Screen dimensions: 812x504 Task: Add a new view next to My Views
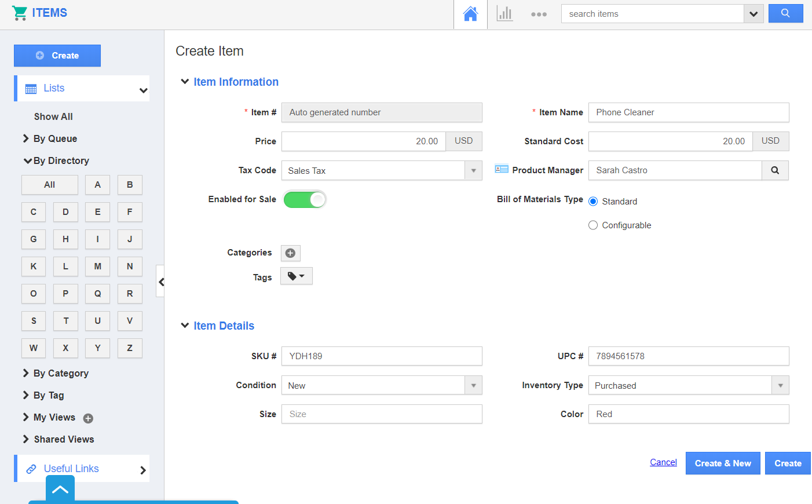point(88,418)
